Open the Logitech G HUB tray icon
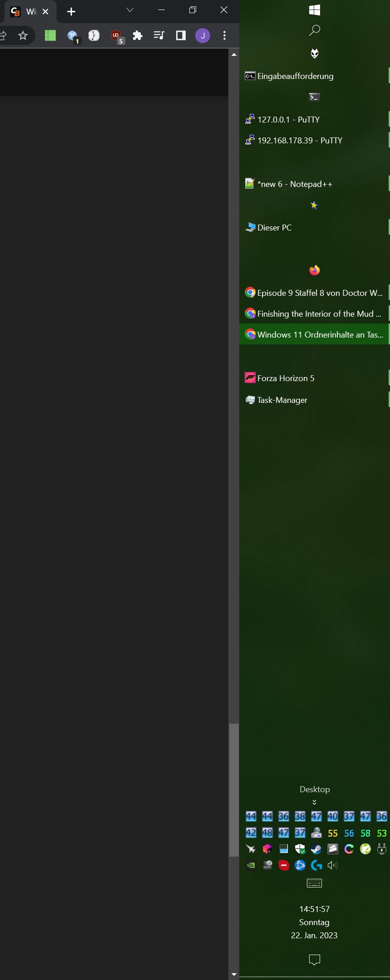 pyautogui.click(x=316, y=865)
